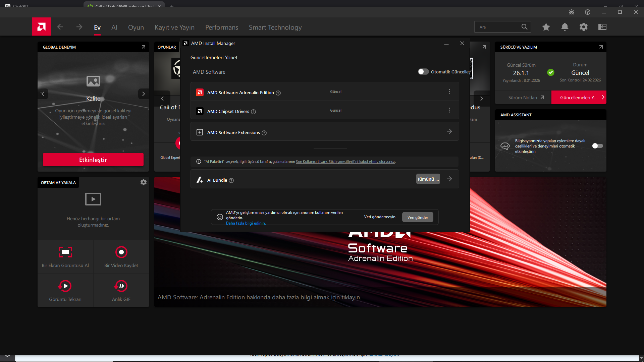Click the bug report icon
644x362 pixels.
point(571,12)
